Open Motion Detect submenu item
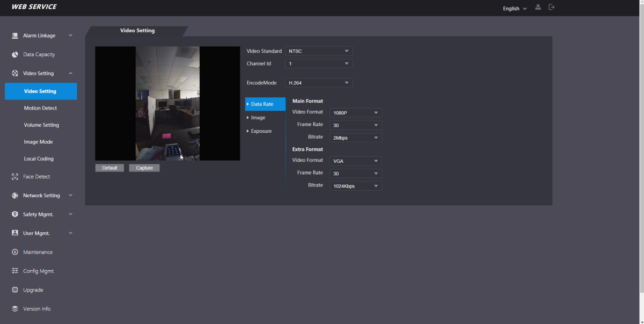This screenshot has height=324, width=644. click(40, 108)
